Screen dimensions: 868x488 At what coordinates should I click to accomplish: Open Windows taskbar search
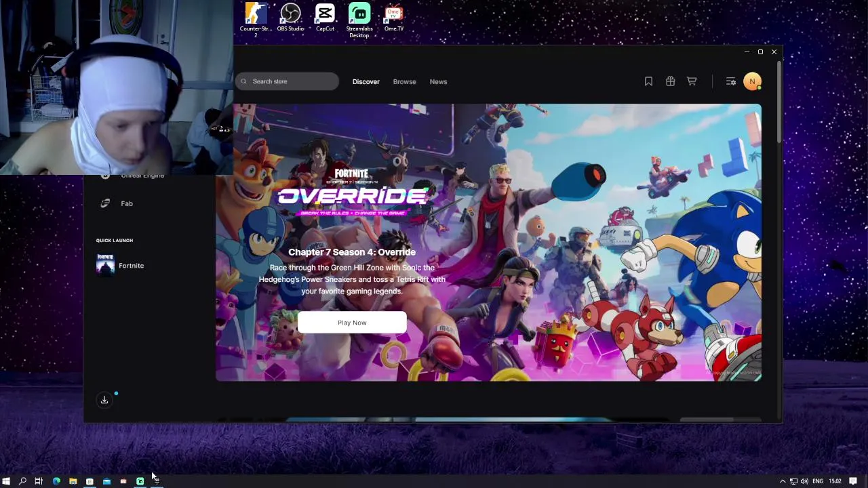coord(22,481)
